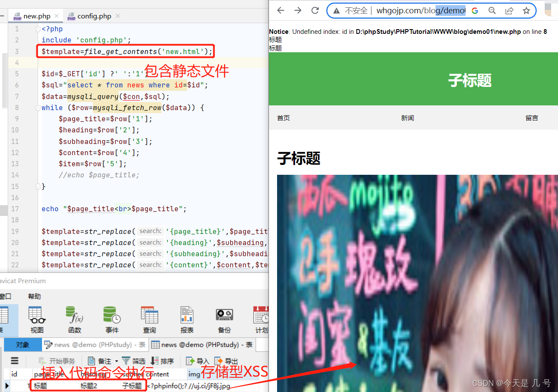
Task: Open the 首页 (Home) nav link on webpage
Action: (x=283, y=118)
